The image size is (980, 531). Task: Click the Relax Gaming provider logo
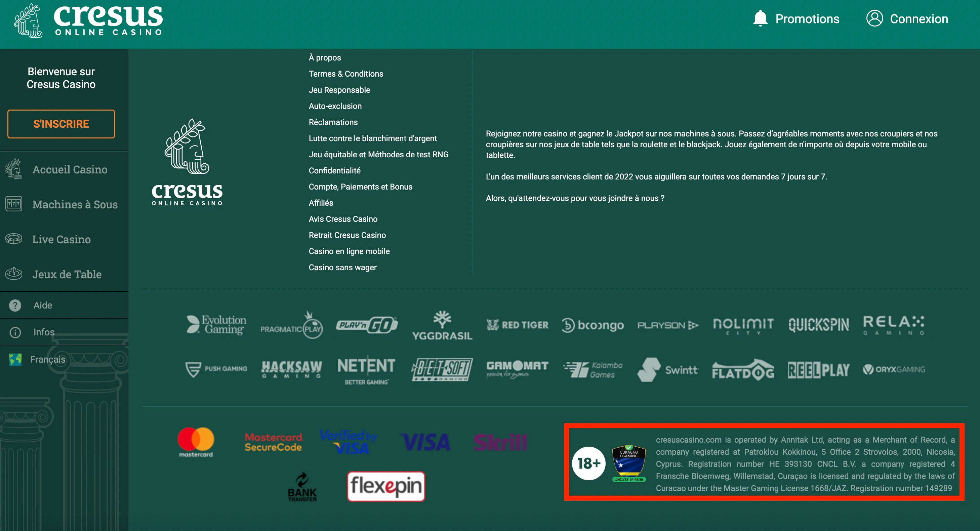coord(894,325)
